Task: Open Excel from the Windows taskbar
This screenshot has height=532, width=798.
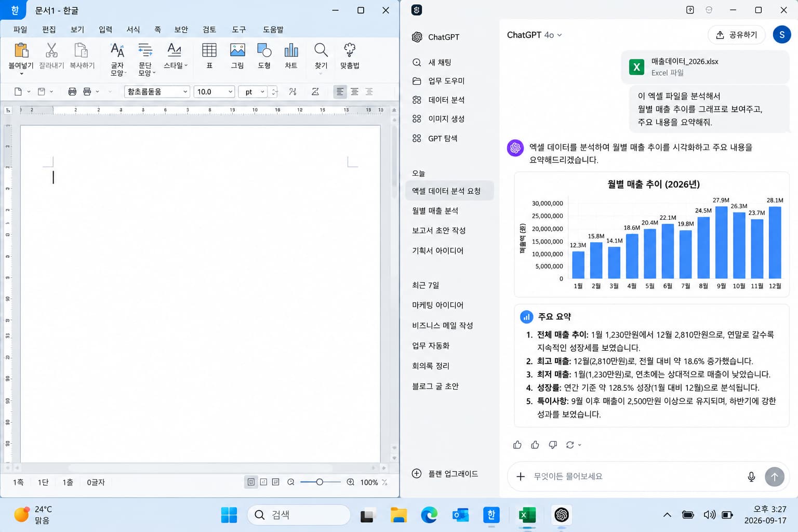Action: 527,515
